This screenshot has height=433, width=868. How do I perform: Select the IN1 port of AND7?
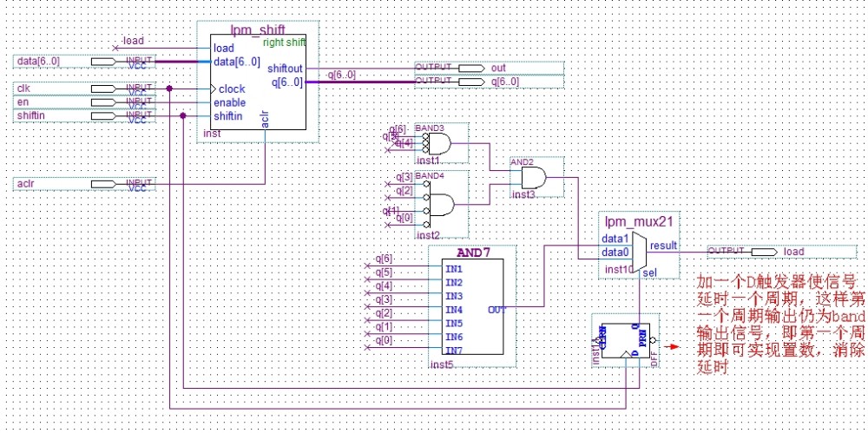[x=453, y=269]
